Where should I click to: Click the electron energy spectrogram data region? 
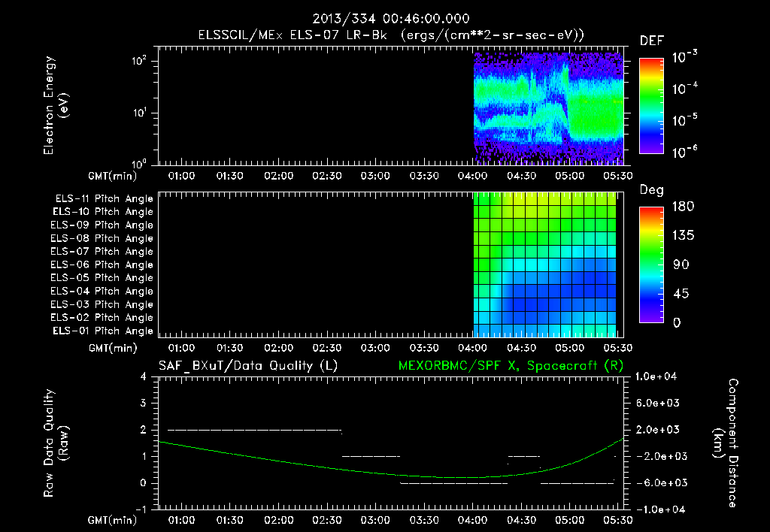548,108
